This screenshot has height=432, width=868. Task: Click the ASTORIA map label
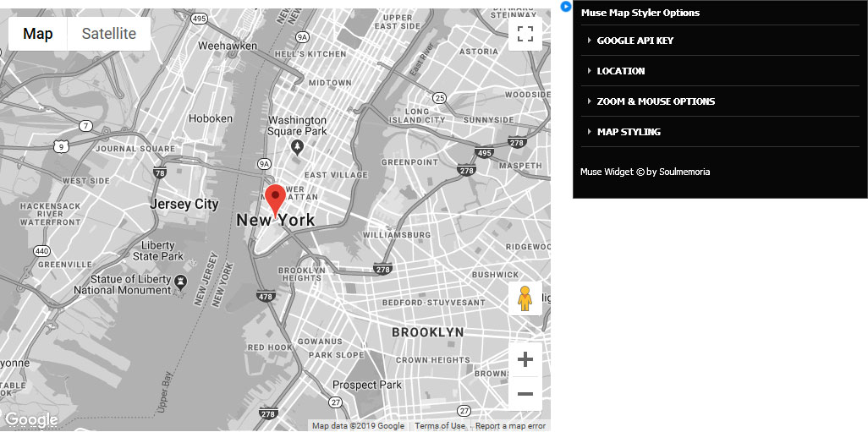tap(479, 52)
